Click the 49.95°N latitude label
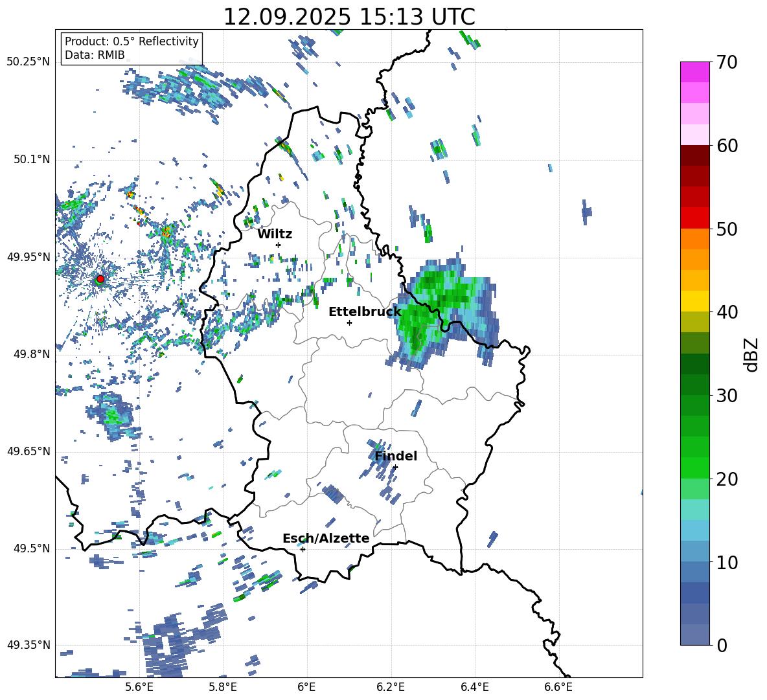The height and width of the screenshot is (700, 767). (29, 256)
